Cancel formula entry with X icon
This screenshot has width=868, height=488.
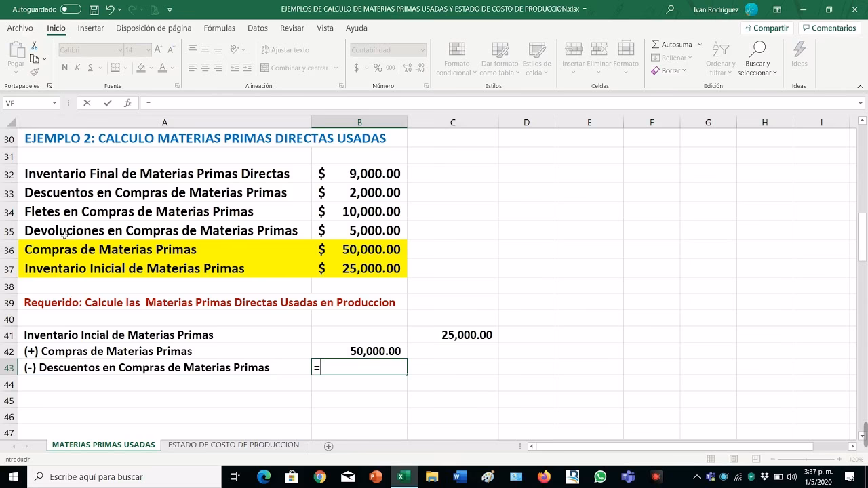(x=87, y=103)
